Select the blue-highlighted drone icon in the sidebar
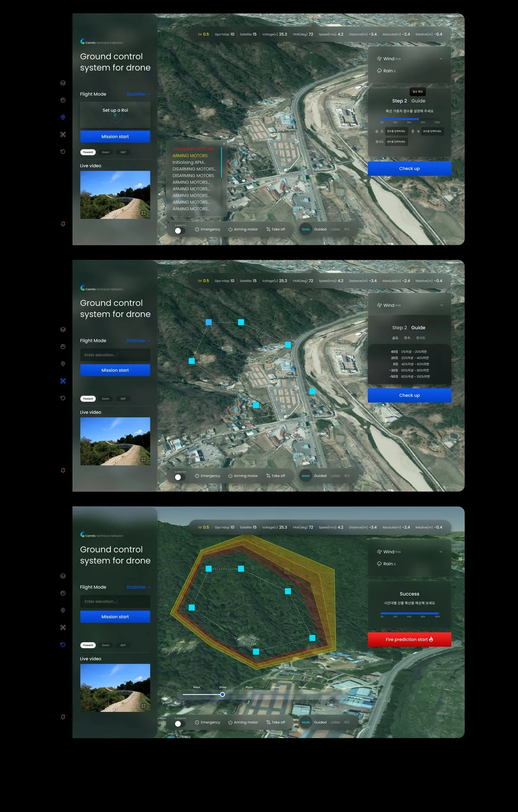 point(63,381)
